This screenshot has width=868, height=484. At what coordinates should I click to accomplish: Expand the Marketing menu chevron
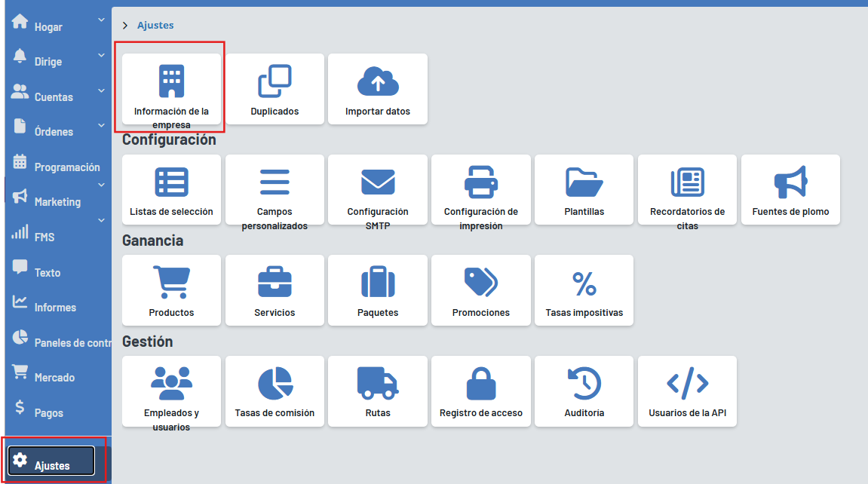pyautogui.click(x=101, y=185)
